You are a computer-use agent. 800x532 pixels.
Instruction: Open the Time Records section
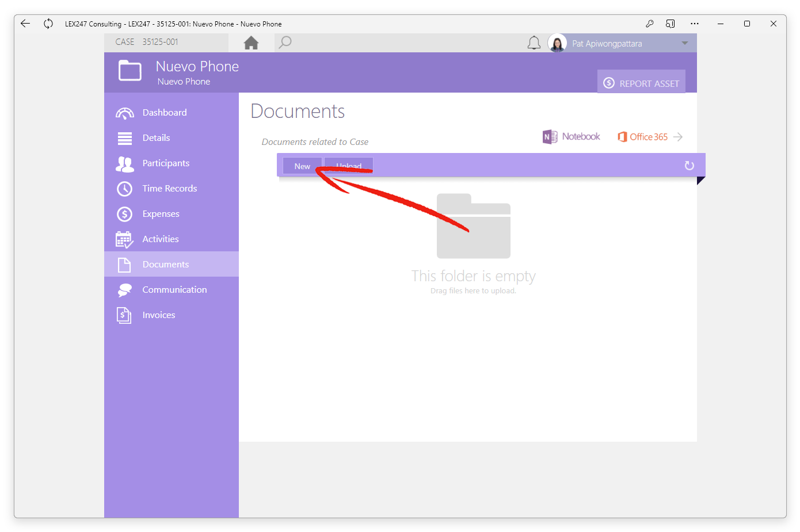pos(172,188)
